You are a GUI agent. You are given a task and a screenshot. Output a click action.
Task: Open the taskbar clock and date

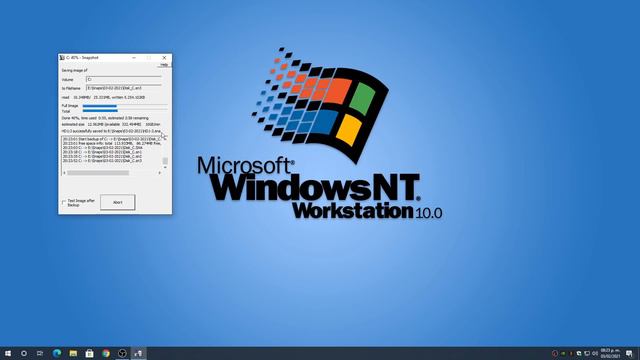pyautogui.click(x=611, y=353)
